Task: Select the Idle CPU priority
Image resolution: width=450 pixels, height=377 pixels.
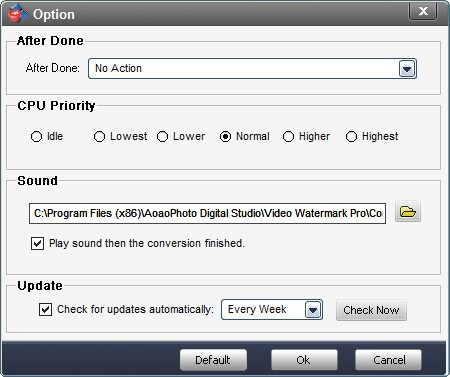Action: (x=36, y=136)
